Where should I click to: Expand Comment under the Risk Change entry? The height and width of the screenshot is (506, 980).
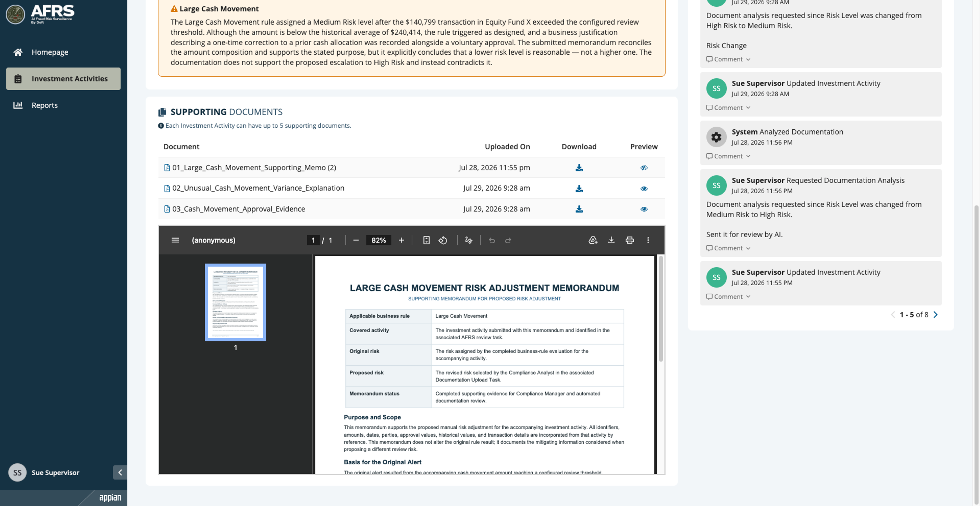click(x=728, y=59)
